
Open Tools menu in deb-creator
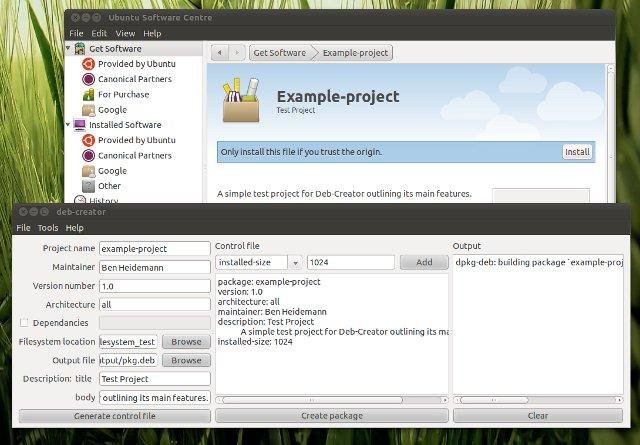pos(48,228)
